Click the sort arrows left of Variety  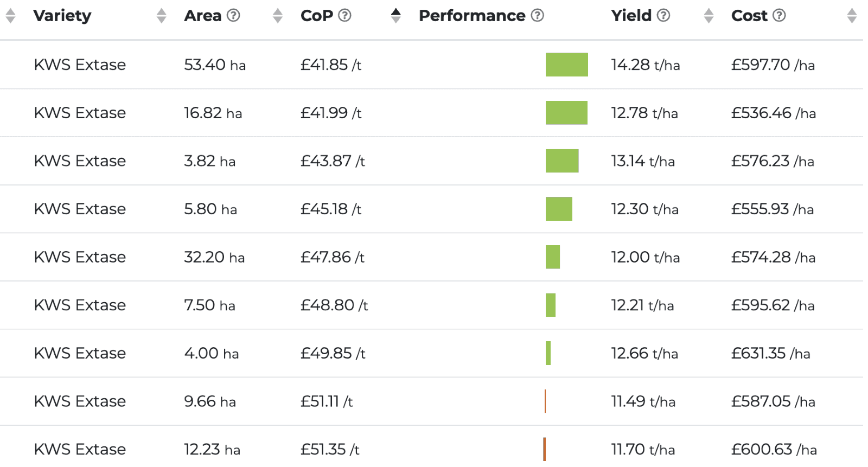[x=10, y=16]
